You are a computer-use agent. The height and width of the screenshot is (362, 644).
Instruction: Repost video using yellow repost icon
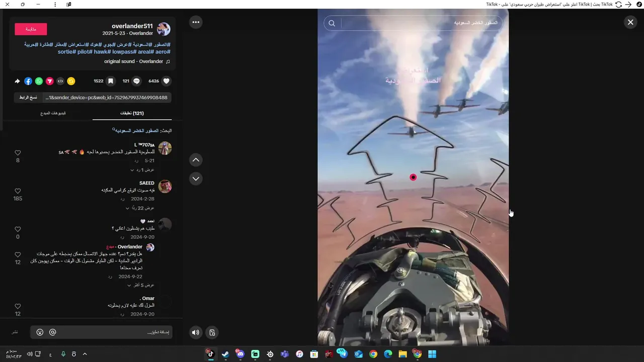(71, 81)
